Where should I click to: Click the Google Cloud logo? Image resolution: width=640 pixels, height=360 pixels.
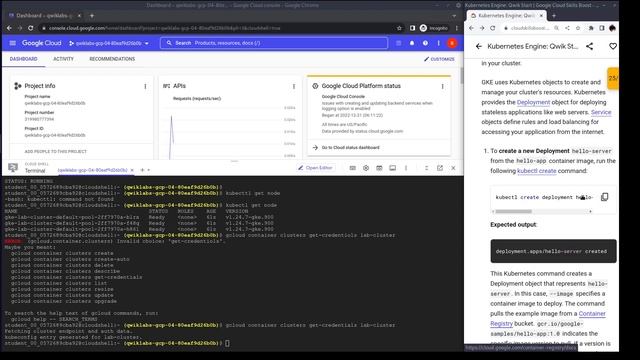click(x=41, y=43)
